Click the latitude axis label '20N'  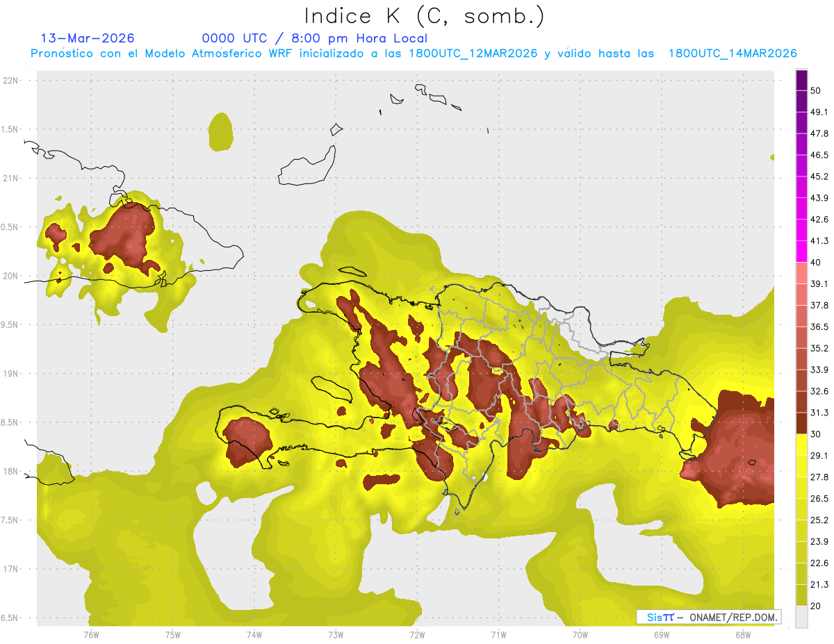click(x=11, y=276)
